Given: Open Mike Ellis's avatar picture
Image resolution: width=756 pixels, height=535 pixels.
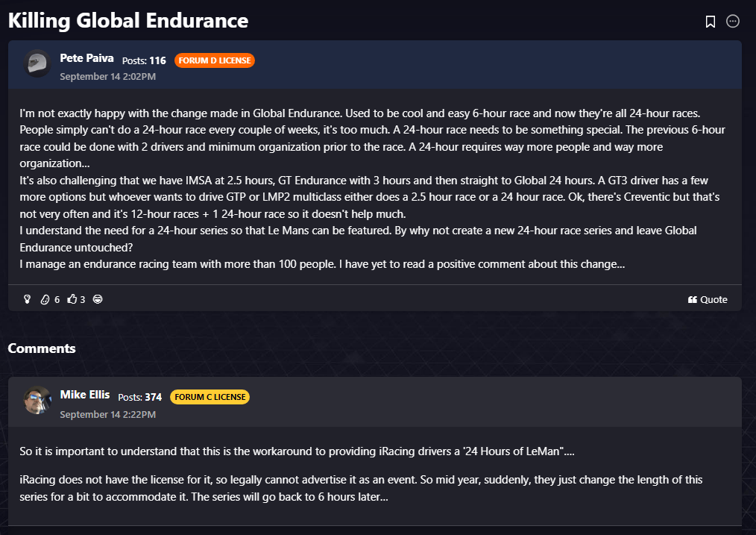Looking at the screenshot, I should tap(37, 401).
